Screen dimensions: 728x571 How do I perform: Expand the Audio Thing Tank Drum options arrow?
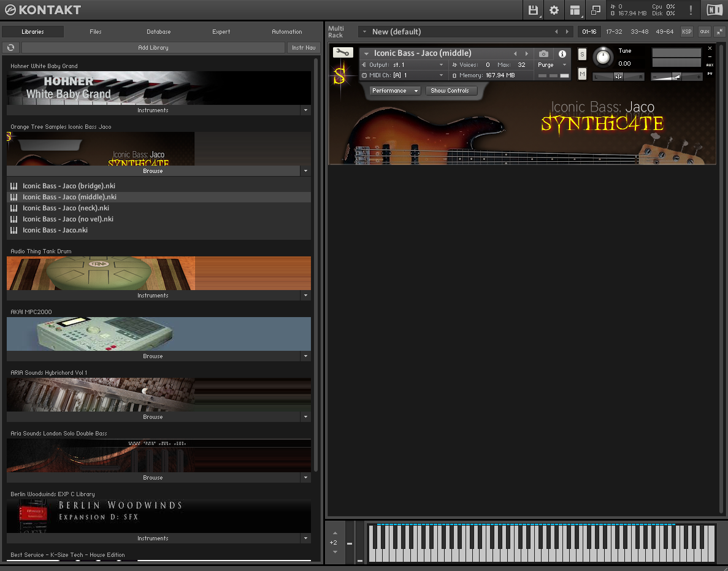(x=305, y=295)
